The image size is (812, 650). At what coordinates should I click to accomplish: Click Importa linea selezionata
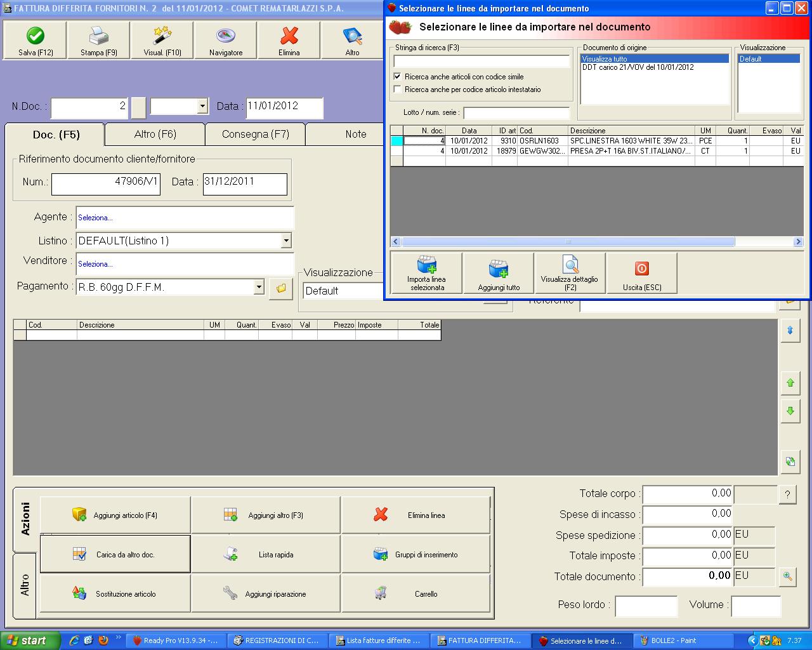(x=426, y=273)
